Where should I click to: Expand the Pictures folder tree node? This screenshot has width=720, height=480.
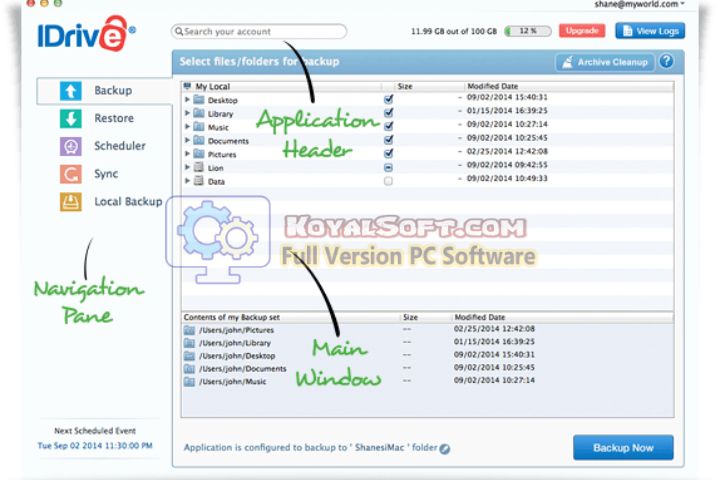pos(187,153)
